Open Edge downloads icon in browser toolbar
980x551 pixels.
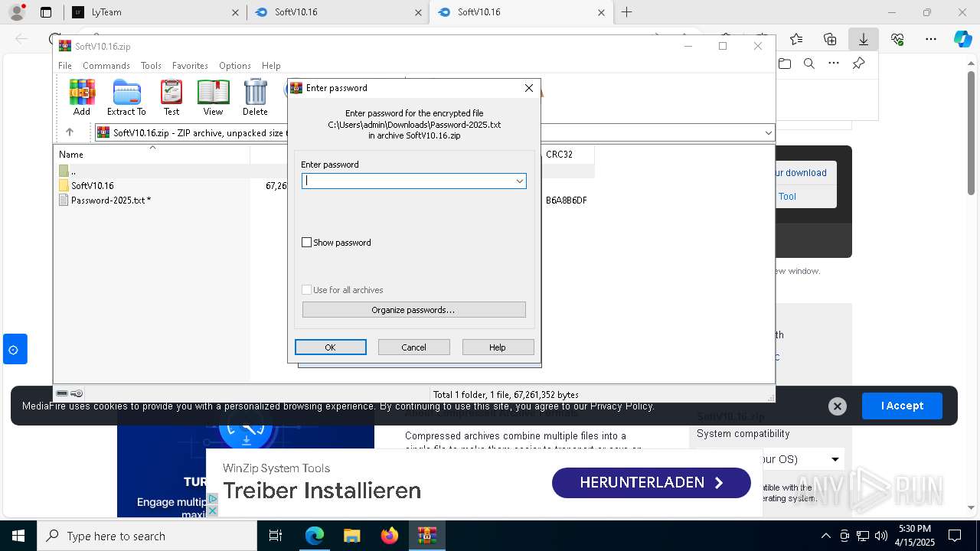point(863,39)
